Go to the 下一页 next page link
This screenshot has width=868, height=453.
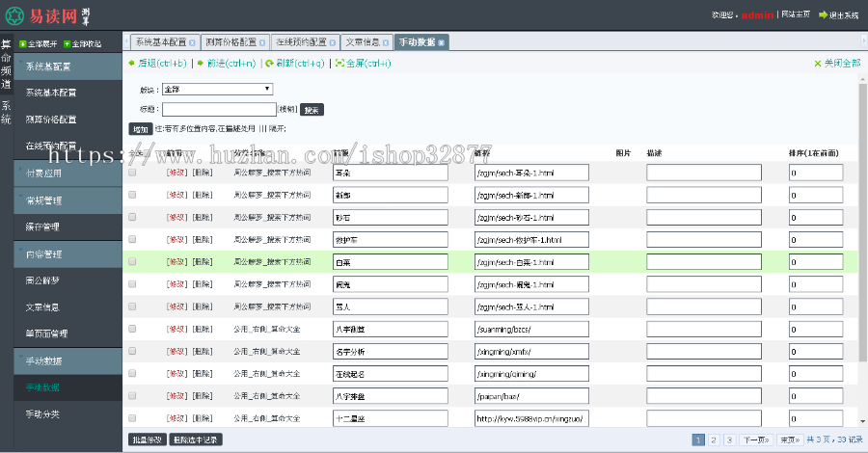click(755, 440)
